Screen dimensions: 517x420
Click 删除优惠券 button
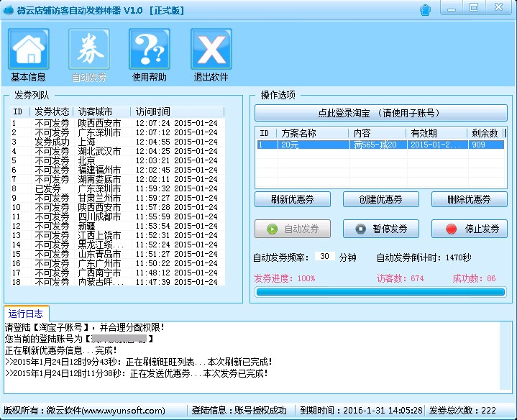pos(470,199)
